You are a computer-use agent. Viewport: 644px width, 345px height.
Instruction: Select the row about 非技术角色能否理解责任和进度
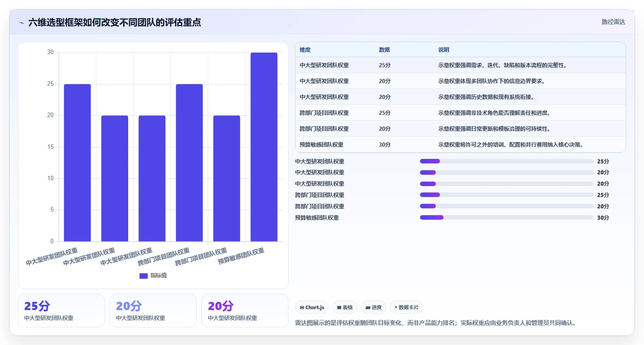point(460,113)
